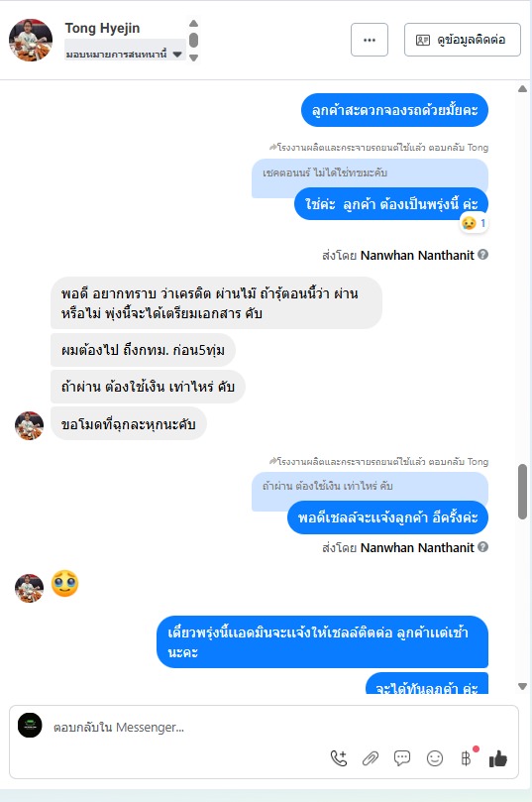Click header small scroll down arrow

click(x=194, y=57)
